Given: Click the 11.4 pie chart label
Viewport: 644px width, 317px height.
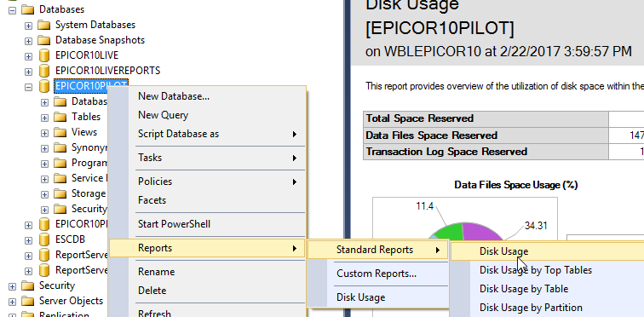Looking at the screenshot, I should coord(425,206).
